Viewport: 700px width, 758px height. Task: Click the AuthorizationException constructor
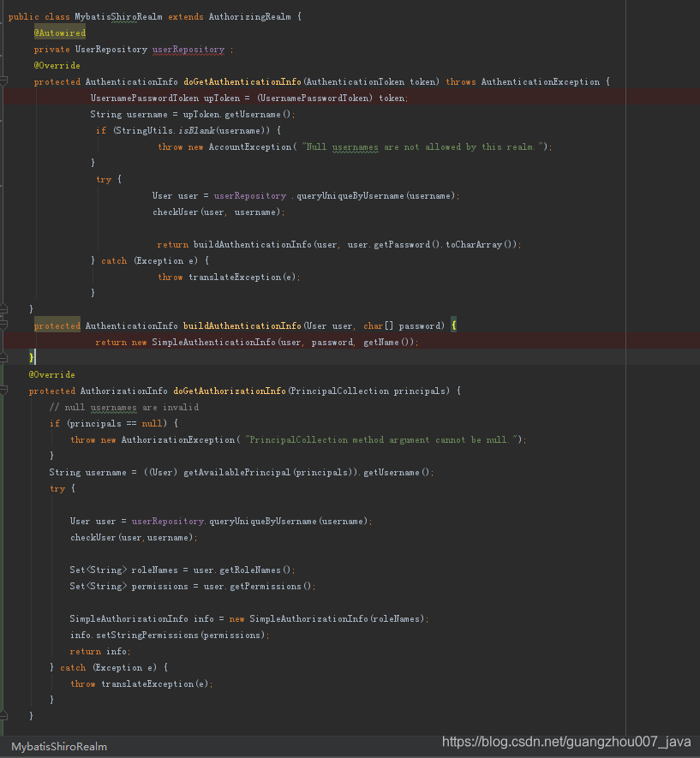pyautogui.click(x=178, y=440)
